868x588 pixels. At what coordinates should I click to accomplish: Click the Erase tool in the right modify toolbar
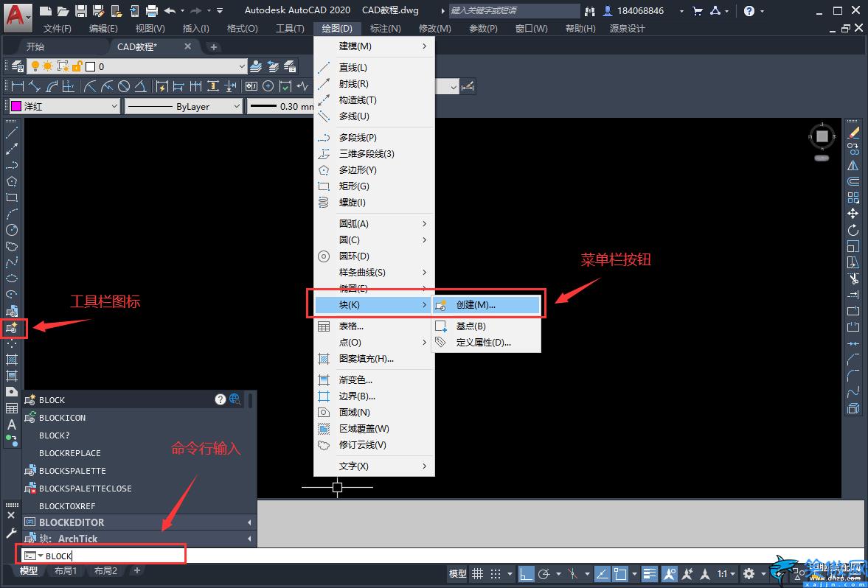pyautogui.click(x=853, y=133)
